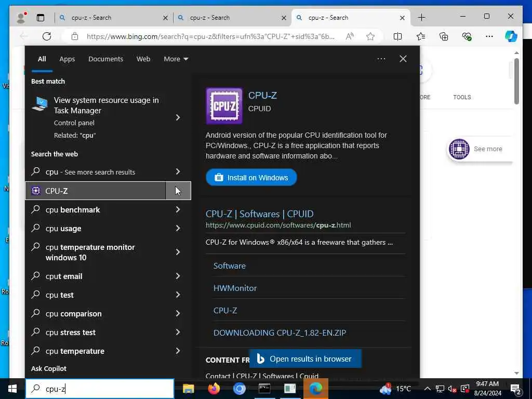Switch to the Web search filter

pyautogui.click(x=143, y=59)
